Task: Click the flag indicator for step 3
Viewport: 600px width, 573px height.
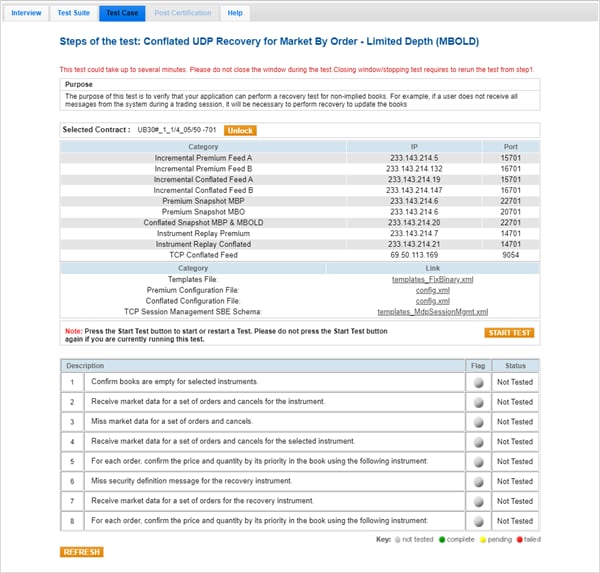Action: (x=478, y=422)
